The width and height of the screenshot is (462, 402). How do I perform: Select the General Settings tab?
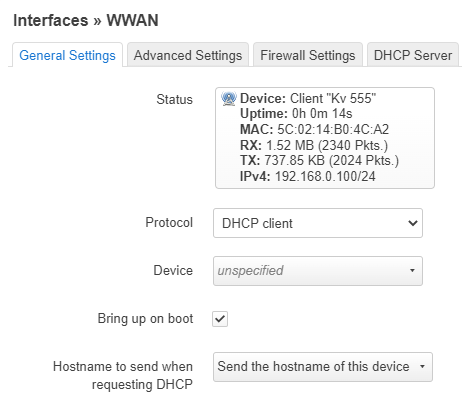(67, 55)
